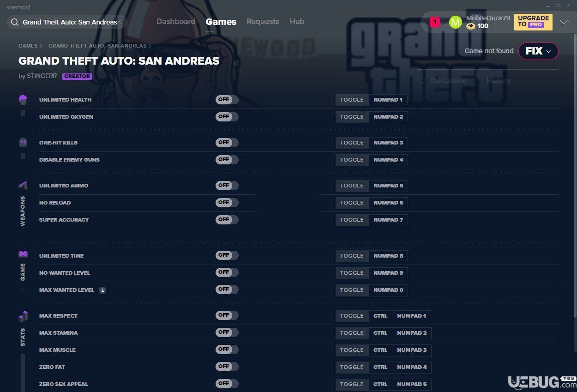Click Grand Theft Auto: San Andreas breadcrumb
577x392 pixels.
(97, 46)
